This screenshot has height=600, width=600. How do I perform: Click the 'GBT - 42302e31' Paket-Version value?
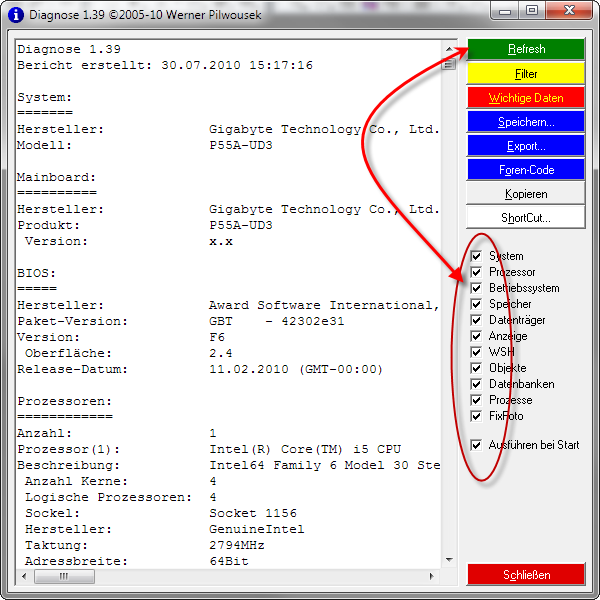[x=277, y=321]
